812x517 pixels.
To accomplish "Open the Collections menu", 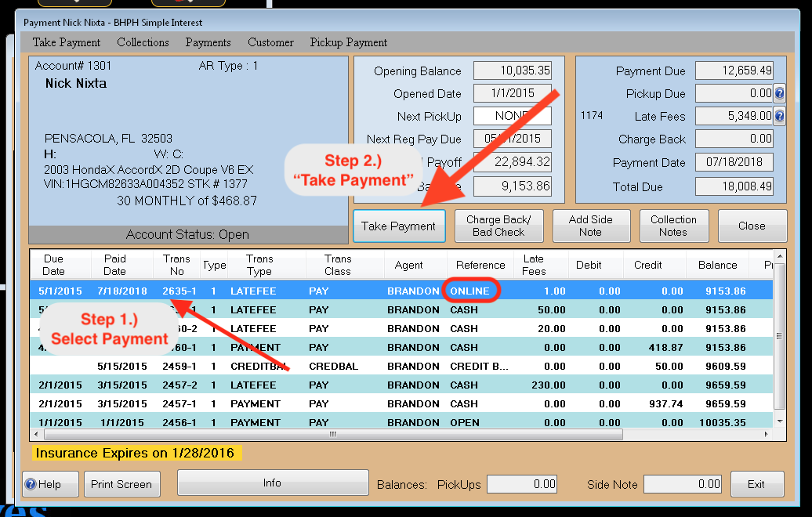I will click(143, 42).
